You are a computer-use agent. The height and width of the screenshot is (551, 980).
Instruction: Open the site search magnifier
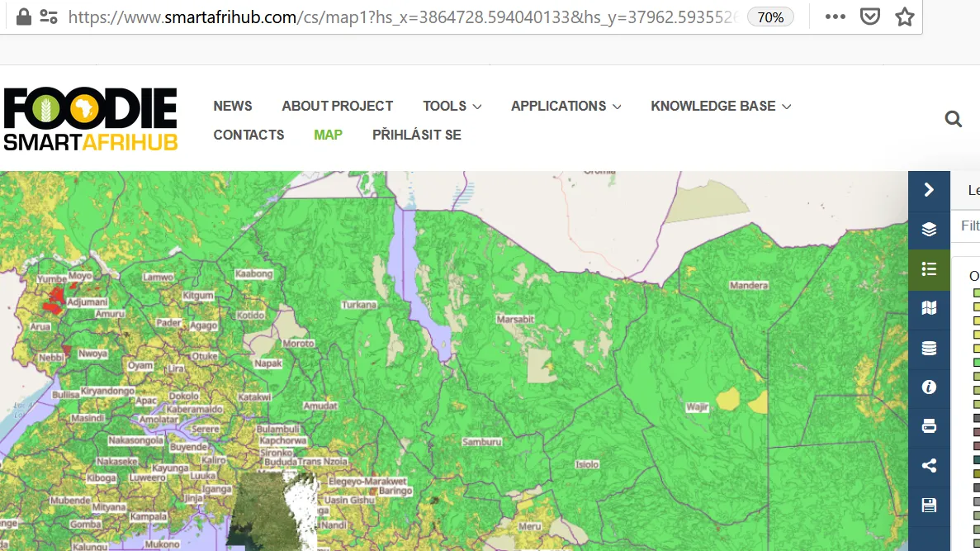953,119
